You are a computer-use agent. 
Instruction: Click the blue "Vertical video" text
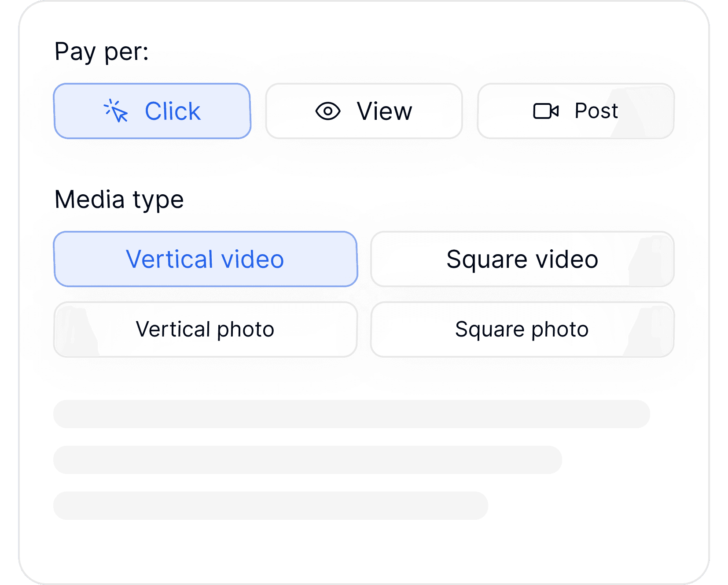point(205,259)
